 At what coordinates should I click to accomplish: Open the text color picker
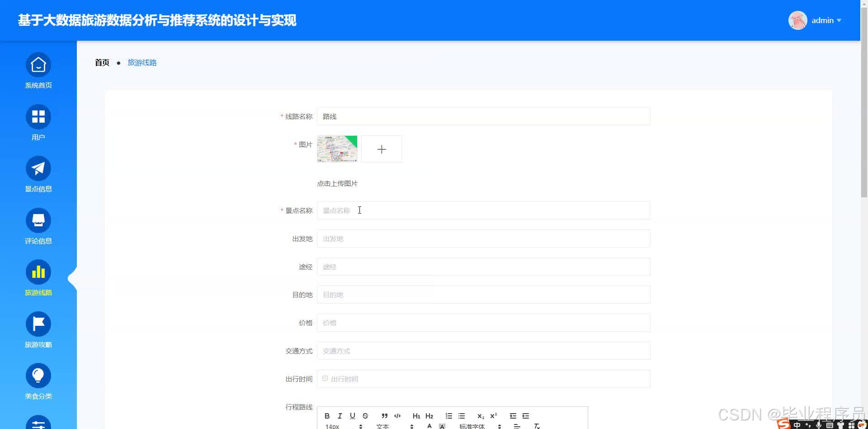[x=429, y=426]
